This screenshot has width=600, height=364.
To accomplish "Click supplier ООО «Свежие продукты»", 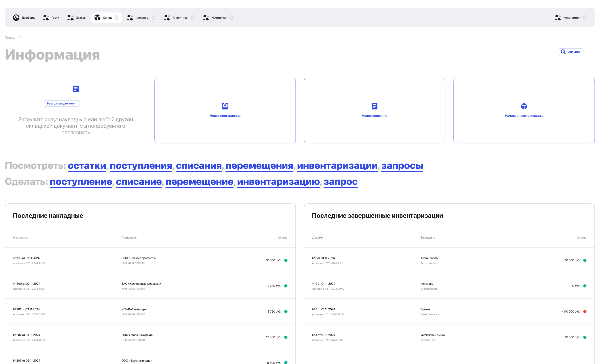I will tap(139, 258).
